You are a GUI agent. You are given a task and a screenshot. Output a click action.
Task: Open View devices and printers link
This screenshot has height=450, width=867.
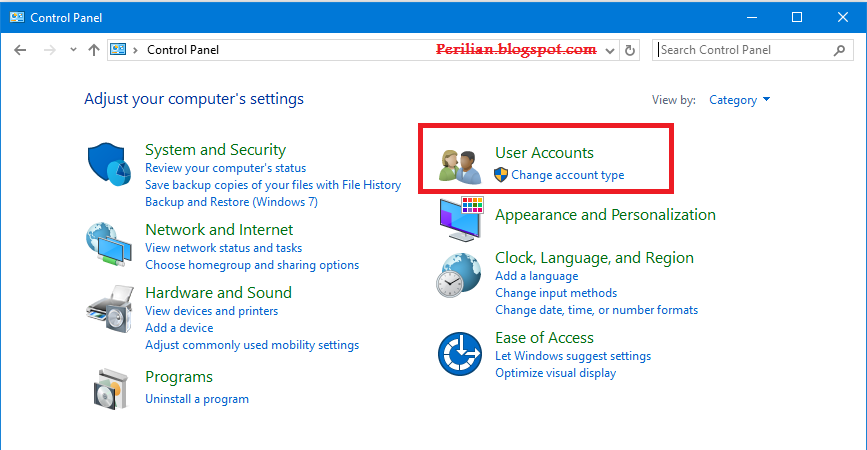click(211, 311)
